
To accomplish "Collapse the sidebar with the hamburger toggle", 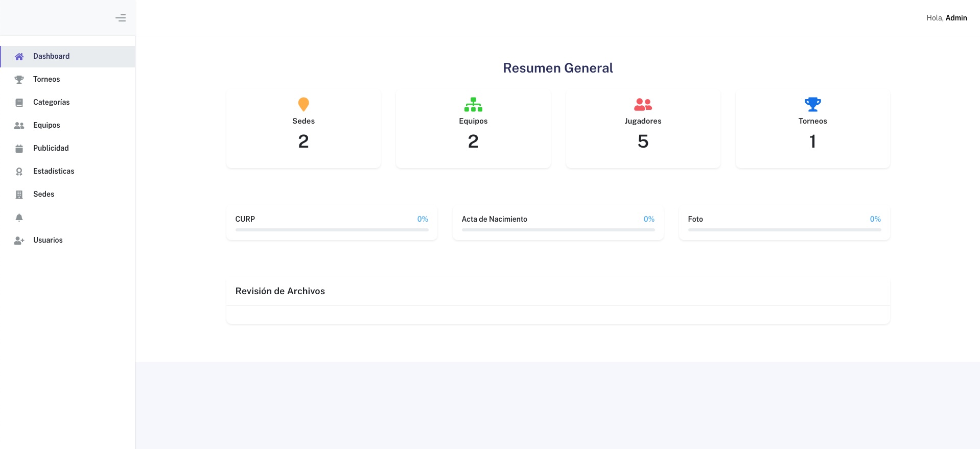I will 121,18.
